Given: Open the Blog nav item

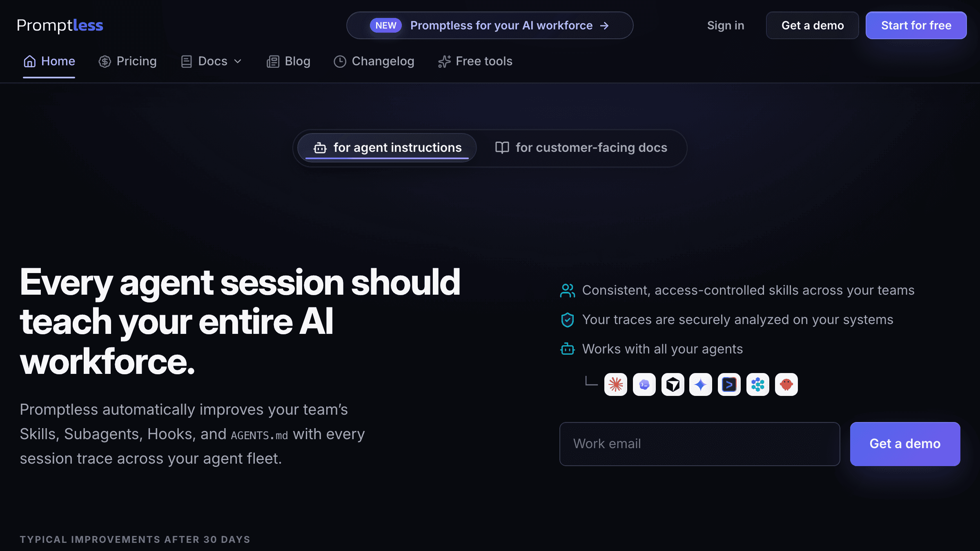Looking at the screenshot, I should tap(289, 61).
